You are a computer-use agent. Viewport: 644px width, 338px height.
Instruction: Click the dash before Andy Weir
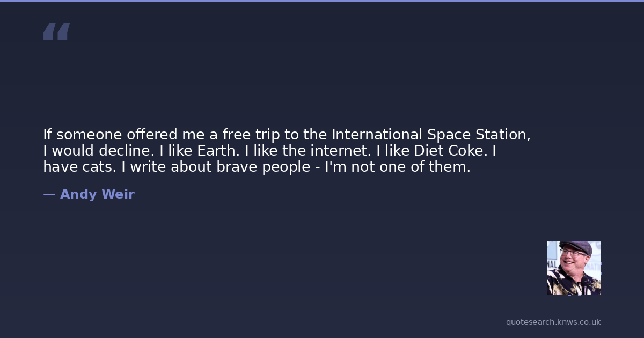click(x=49, y=194)
